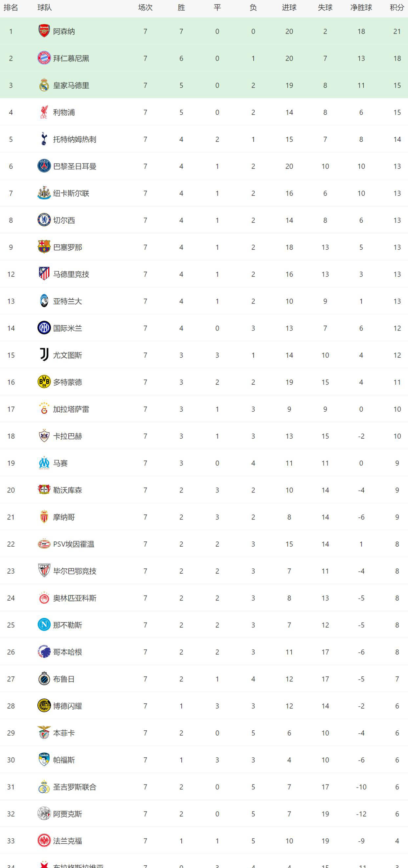Select the 加拉塔萨雷 table row name

click(71, 409)
